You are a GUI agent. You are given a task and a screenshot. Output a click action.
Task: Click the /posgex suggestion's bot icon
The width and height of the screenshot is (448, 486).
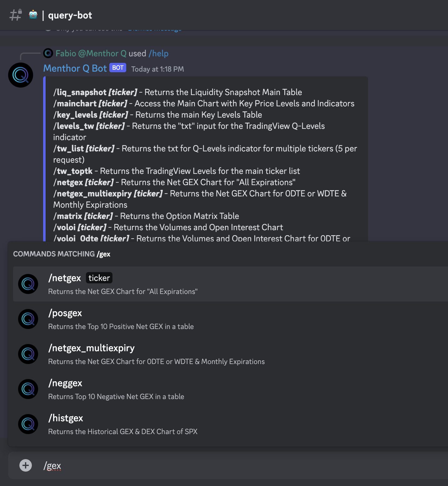point(28,319)
